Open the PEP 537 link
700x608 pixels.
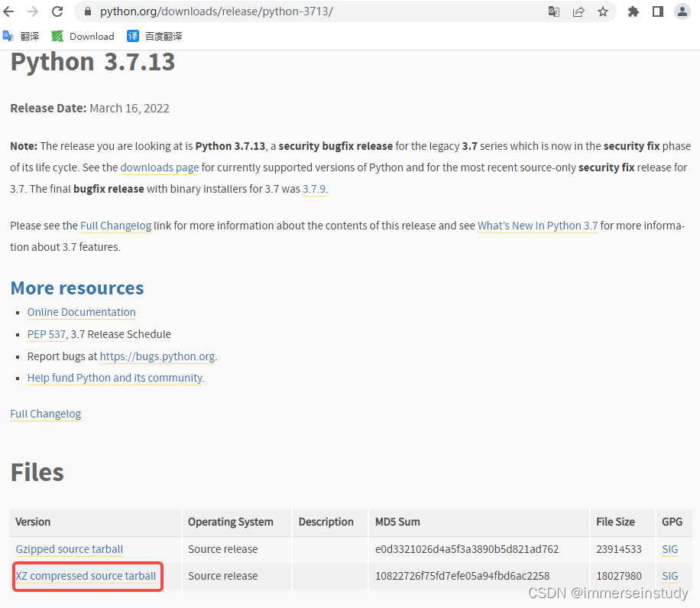pos(47,334)
